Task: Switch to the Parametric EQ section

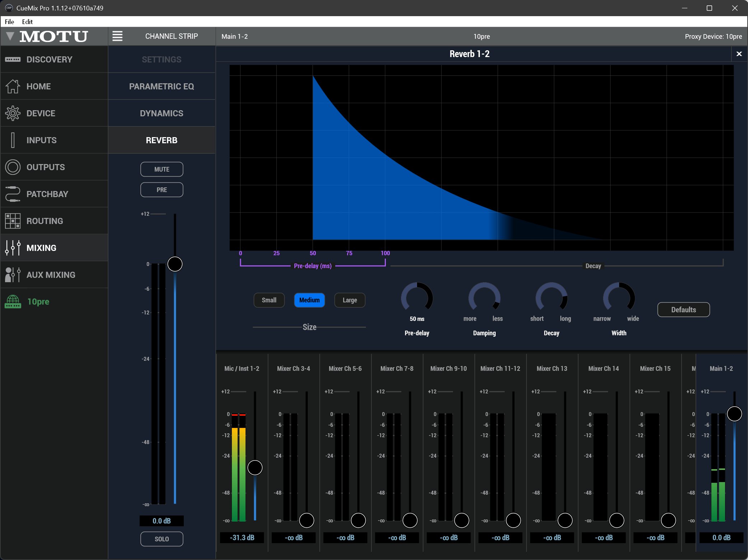Action: click(162, 86)
